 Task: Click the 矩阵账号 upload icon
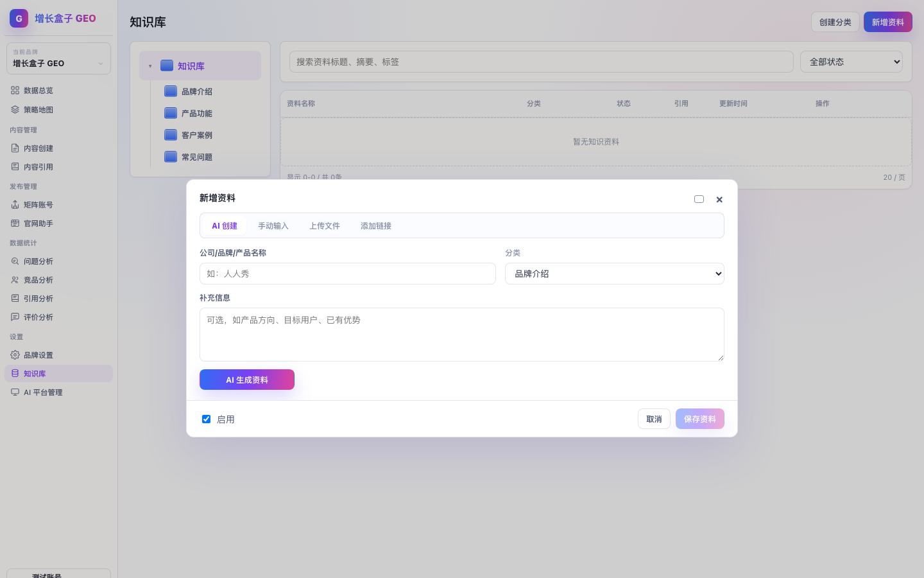coord(15,205)
